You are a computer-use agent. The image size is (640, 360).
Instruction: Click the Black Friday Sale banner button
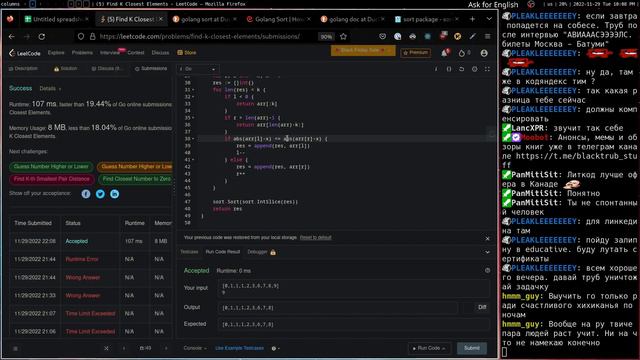click(363, 51)
